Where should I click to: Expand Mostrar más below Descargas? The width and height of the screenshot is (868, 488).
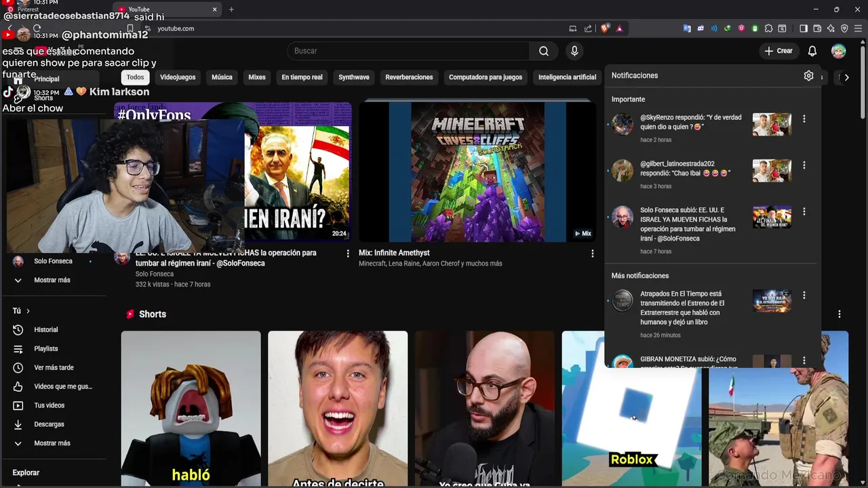click(x=53, y=443)
